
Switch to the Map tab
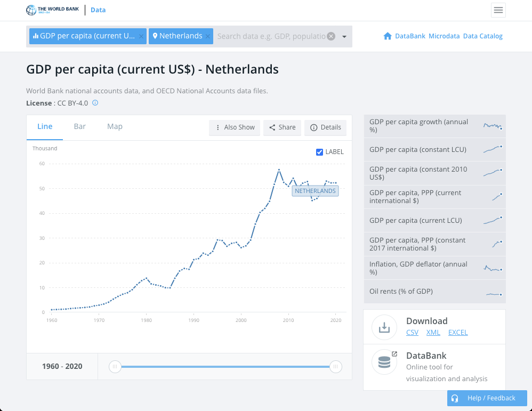[115, 126]
